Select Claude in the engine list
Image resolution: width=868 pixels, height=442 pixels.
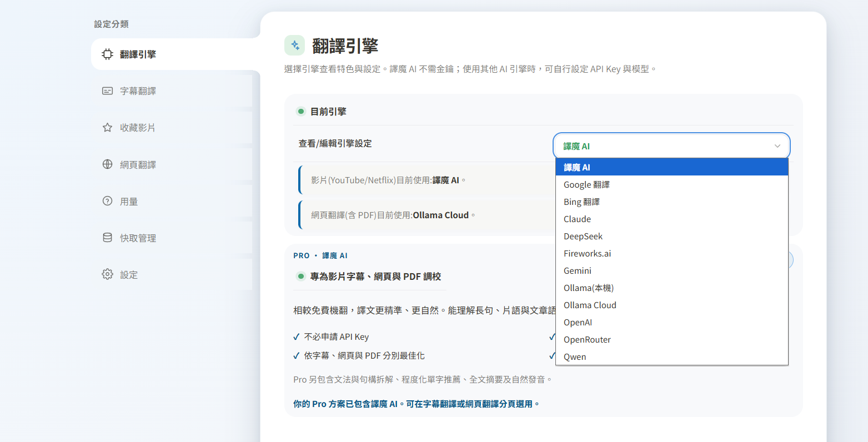[672, 219]
